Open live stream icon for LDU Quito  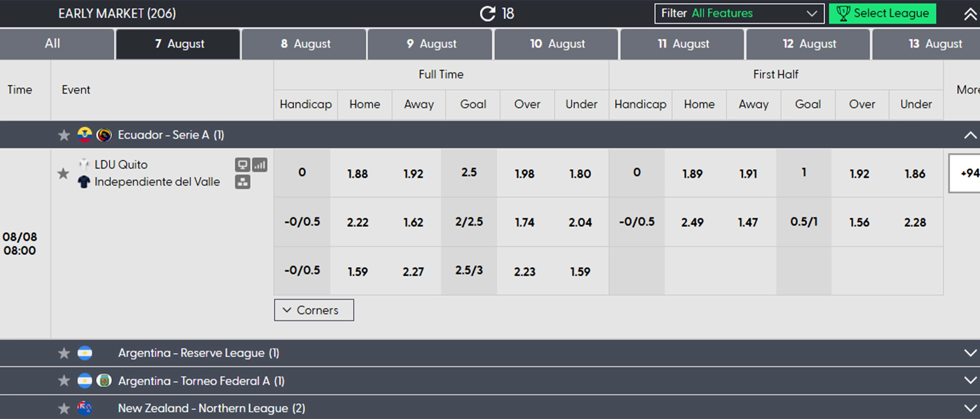click(x=242, y=165)
